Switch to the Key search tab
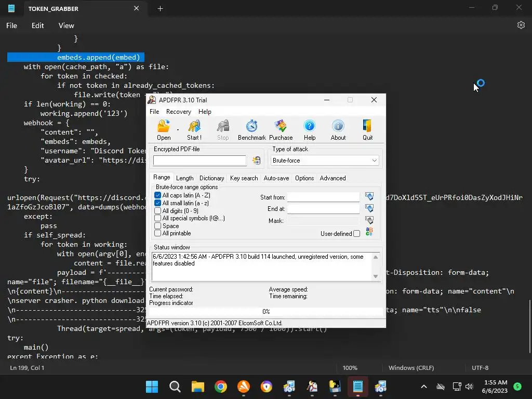Viewport: 532px width, 399px height. pyautogui.click(x=244, y=178)
